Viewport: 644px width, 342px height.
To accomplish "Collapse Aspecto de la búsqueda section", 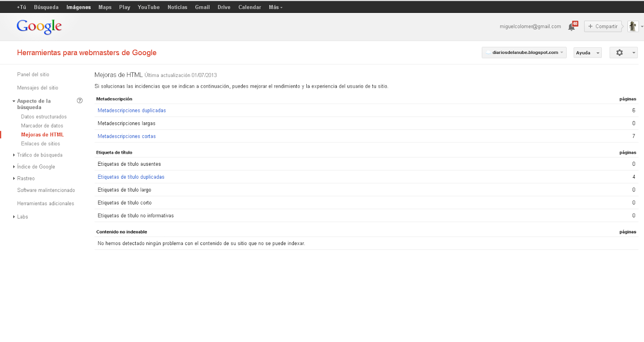I will (14, 101).
